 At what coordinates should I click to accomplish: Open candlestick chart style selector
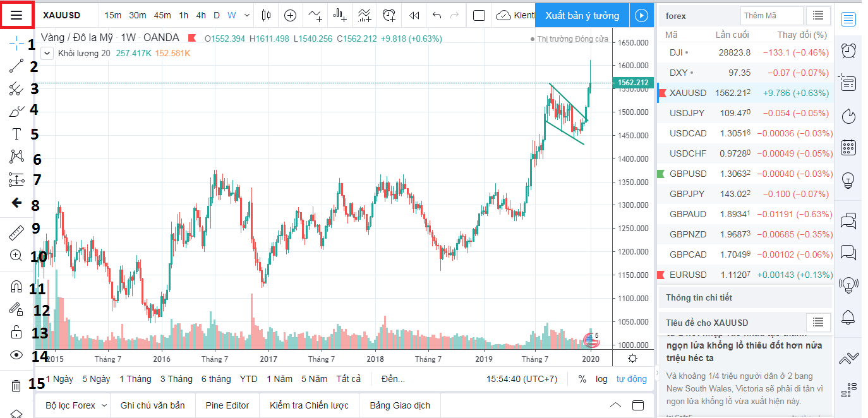click(266, 15)
